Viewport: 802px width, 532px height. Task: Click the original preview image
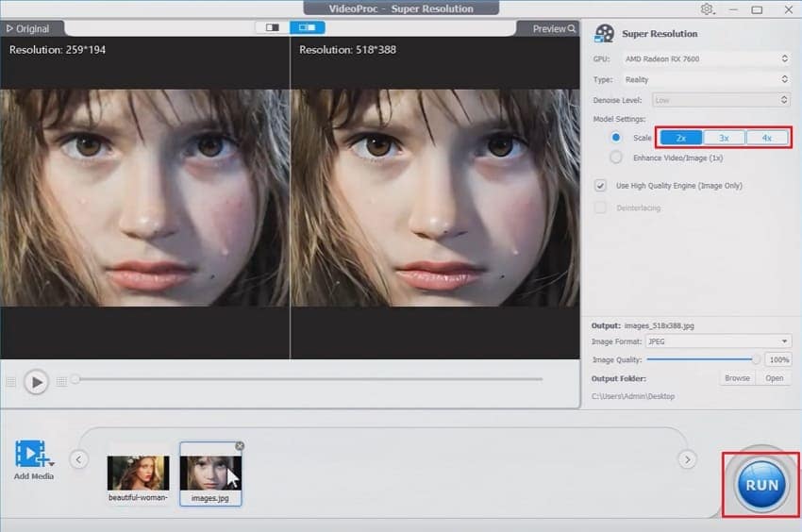click(x=144, y=198)
